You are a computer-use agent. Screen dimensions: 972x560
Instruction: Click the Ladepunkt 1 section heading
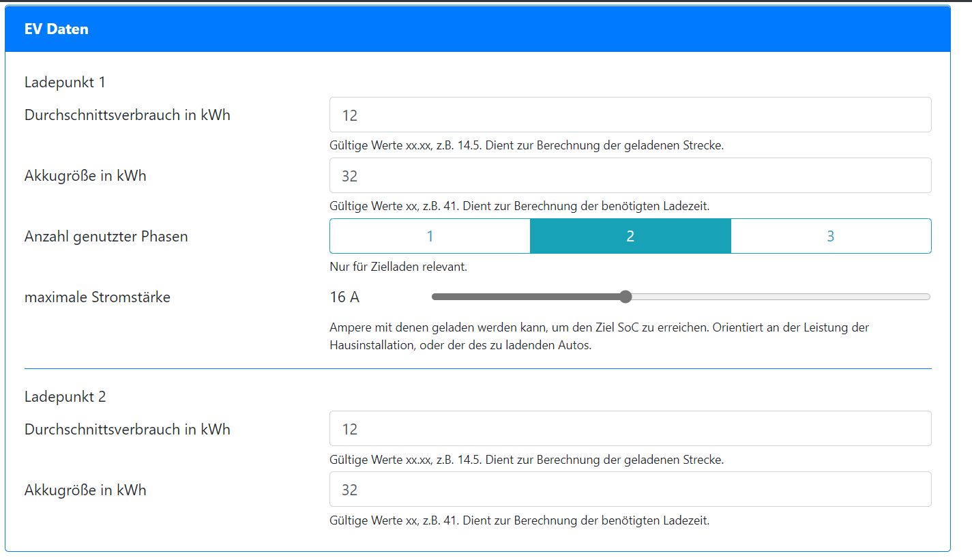[65, 82]
